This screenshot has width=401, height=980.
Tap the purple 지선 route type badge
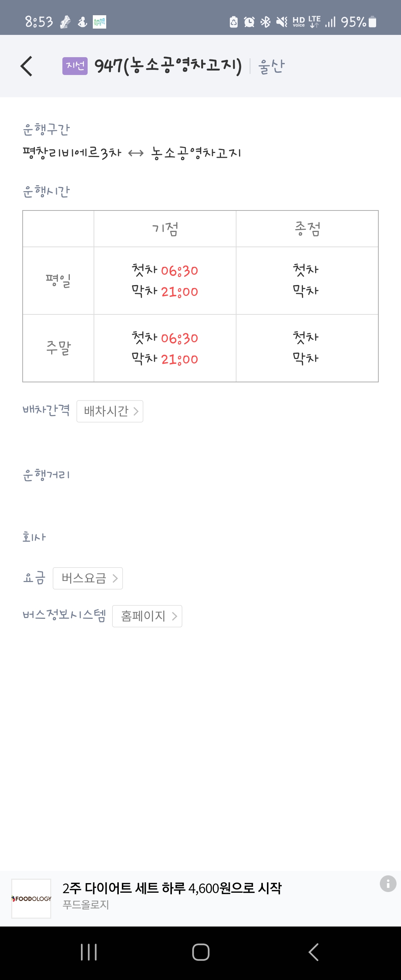(x=75, y=66)
